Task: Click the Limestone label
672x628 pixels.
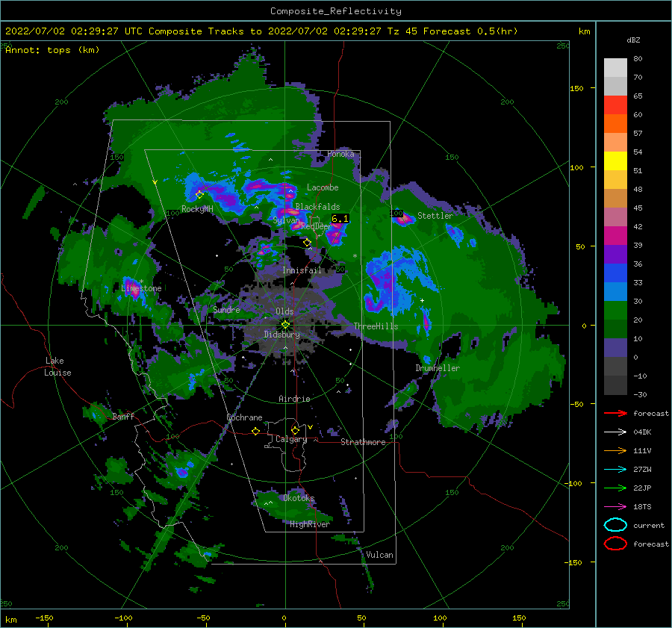Action: tap(141, 288)
